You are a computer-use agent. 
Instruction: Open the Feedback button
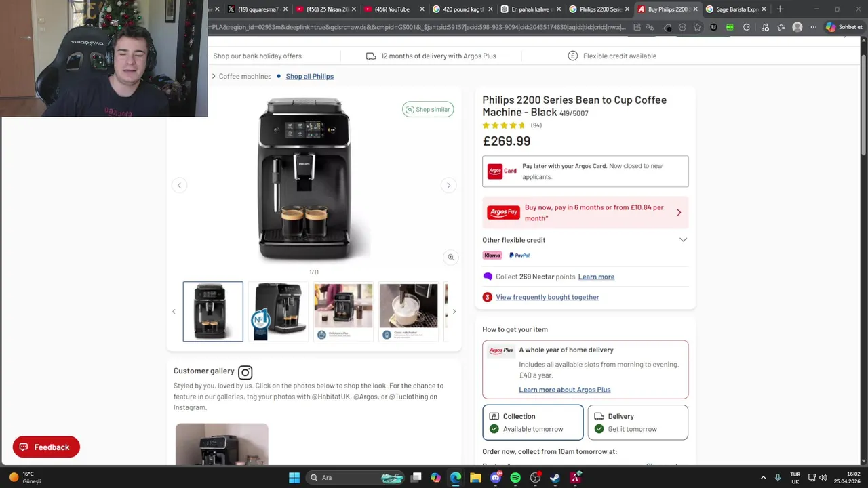tap(46, 447)
